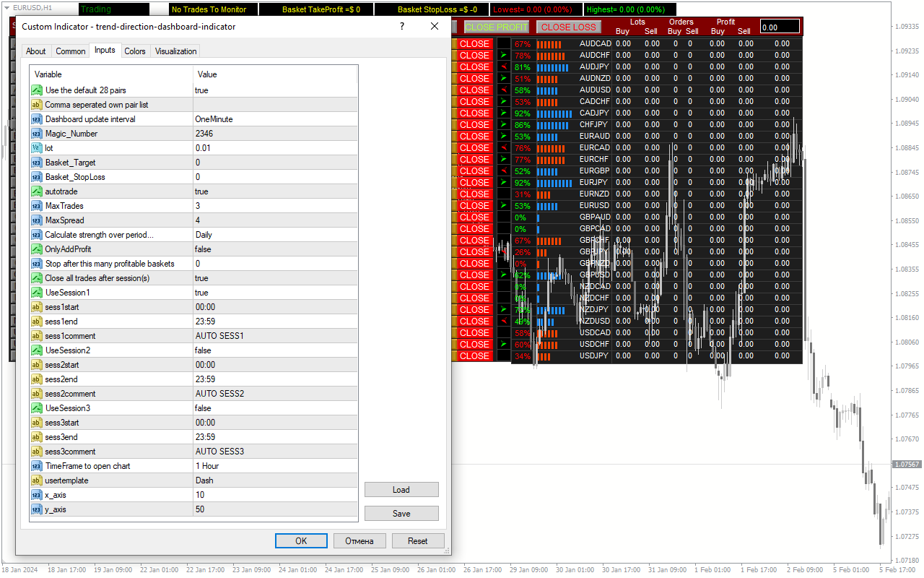Viewport: 924px width, 578px height.
Task: Toggle the UseSession2 value false
Action: (276, 350)
